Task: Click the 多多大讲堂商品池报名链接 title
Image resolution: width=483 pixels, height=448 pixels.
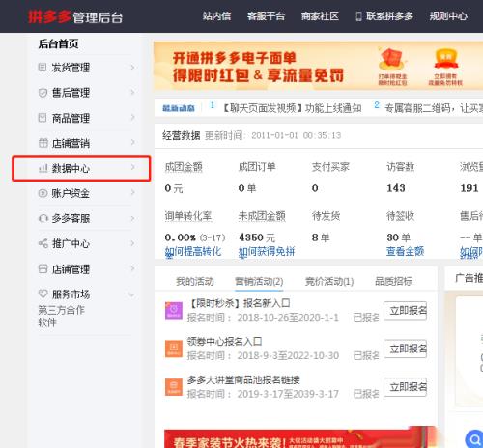Action: [243, 380]
